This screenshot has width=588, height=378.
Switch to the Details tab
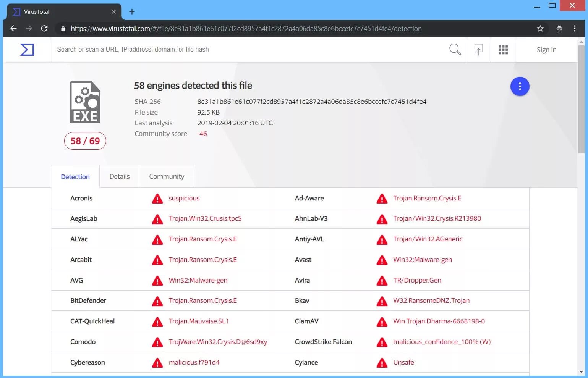pyautogui.click(x=120, y=176)
